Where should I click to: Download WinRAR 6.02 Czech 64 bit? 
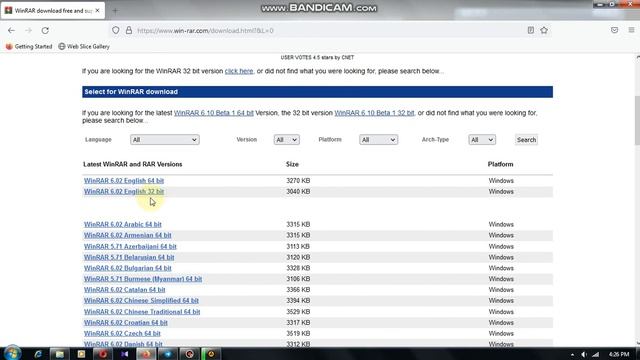click(122, 333)
